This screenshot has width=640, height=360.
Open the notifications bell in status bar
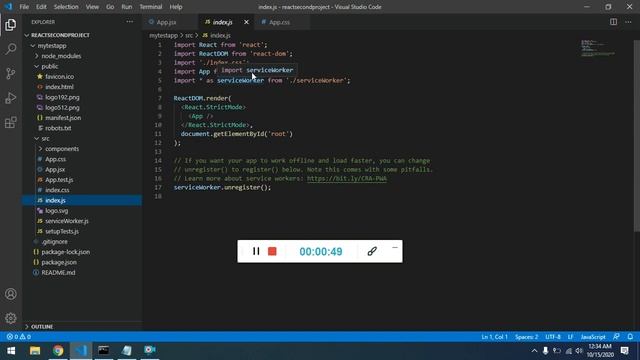(x=630, y=337)
